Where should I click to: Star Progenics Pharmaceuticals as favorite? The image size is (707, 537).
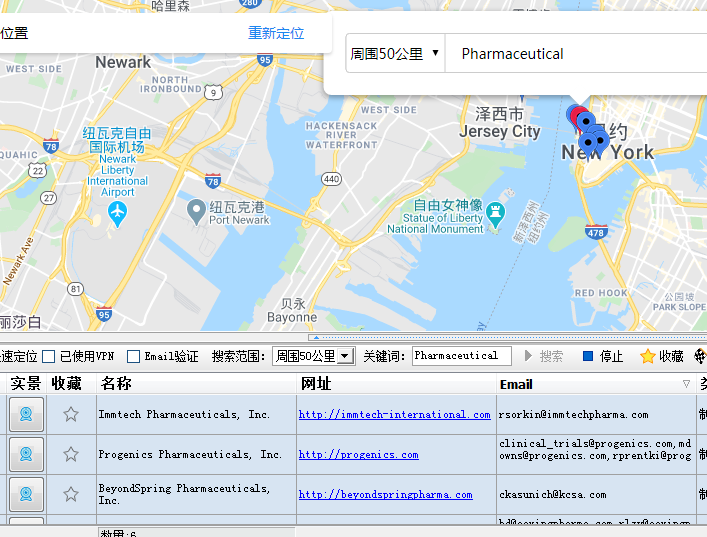click(x=71, y=454)
